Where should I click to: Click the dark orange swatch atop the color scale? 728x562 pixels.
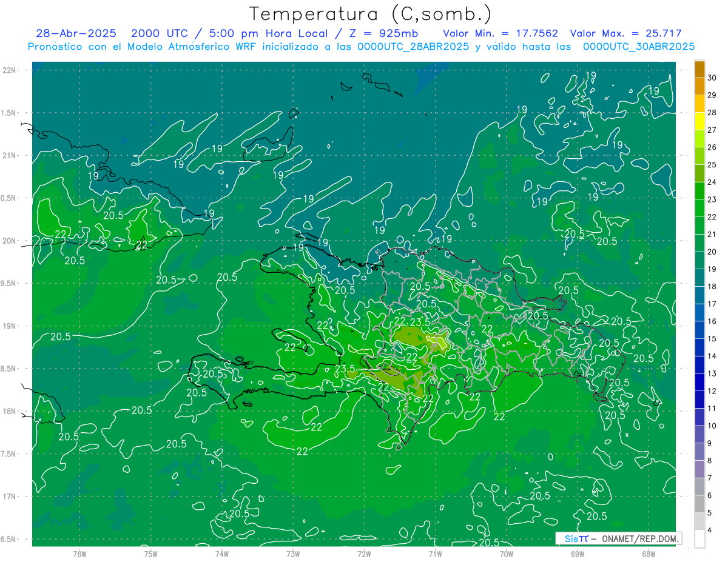(699, 69)
